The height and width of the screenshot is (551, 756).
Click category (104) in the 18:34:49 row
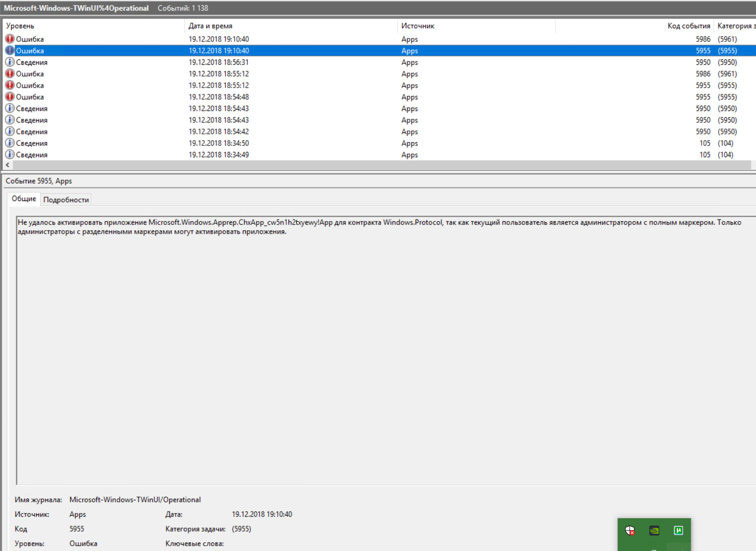[x=725, y=155]
